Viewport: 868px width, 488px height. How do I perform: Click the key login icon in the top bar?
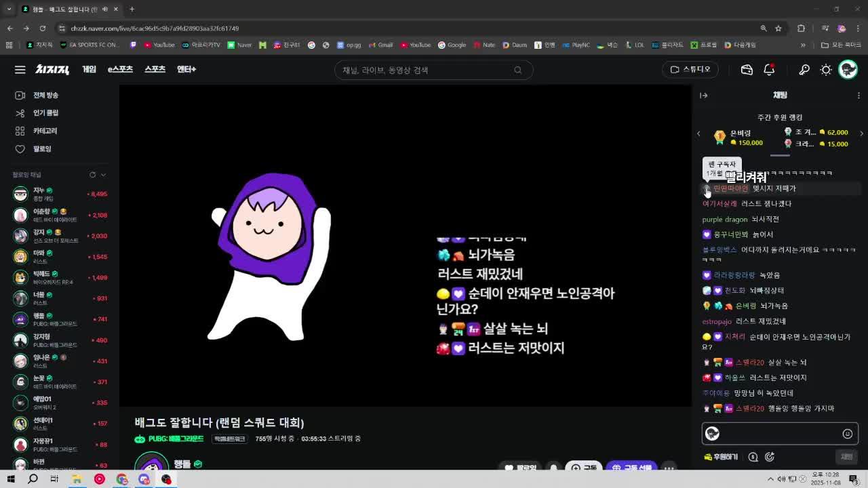coord(804,70)
